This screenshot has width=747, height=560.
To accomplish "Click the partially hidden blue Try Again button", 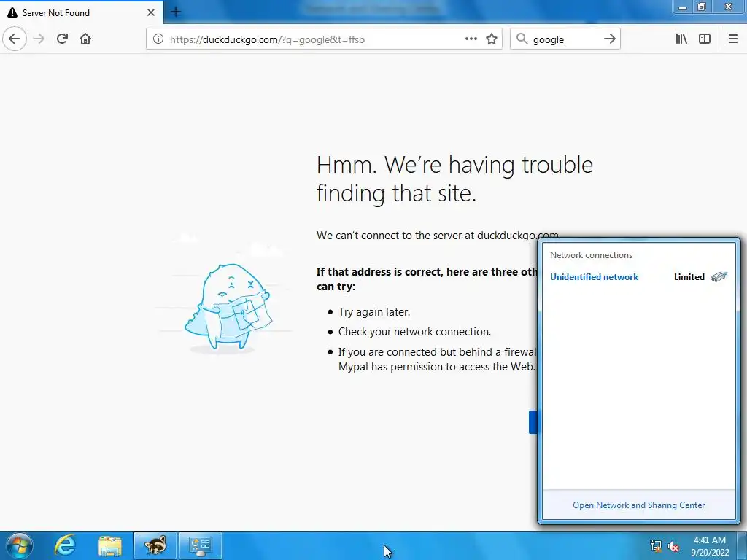I will click(x=533, y=422).
